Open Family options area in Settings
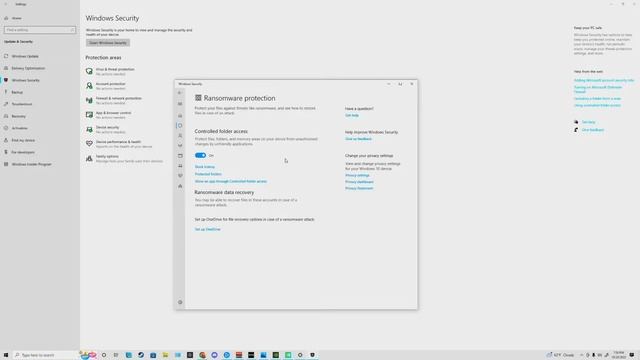 [124, 159]
